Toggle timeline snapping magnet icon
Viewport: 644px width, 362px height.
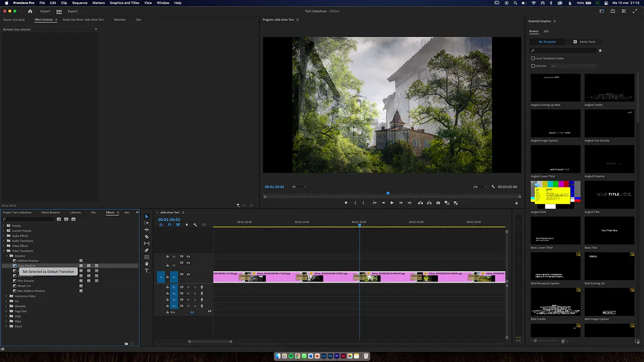[x=169, y=225]
